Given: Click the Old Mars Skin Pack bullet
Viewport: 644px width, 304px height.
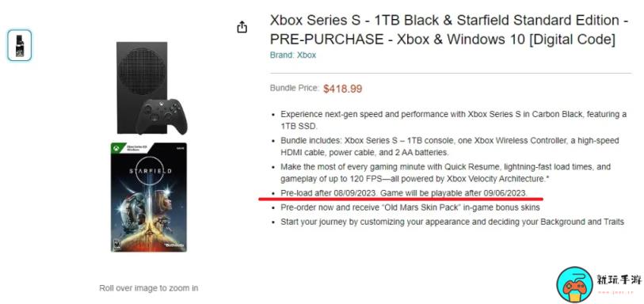Looking at the screenshot, I should tap(410, 207).
